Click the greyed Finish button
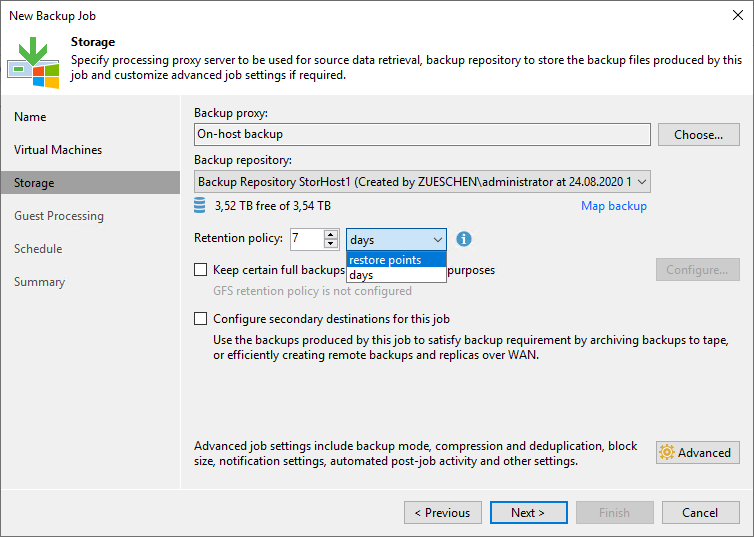Screen dimensions: 754x537 (615, 512)
